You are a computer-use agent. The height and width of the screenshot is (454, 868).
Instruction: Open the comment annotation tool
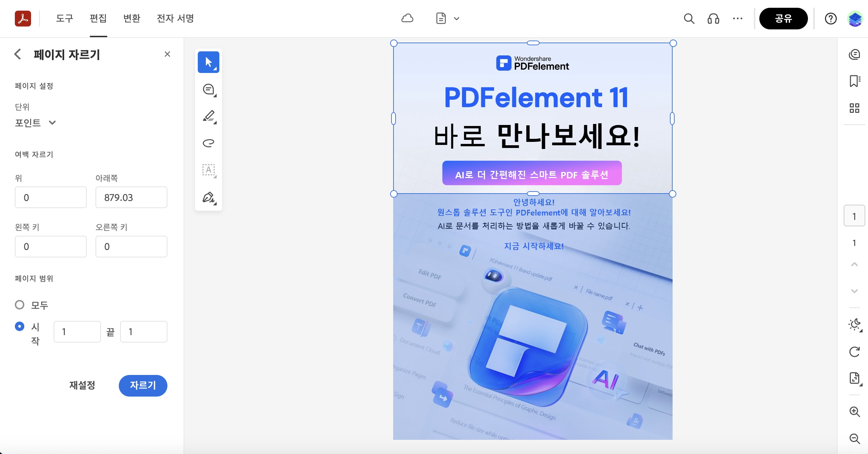coord(208,89)
